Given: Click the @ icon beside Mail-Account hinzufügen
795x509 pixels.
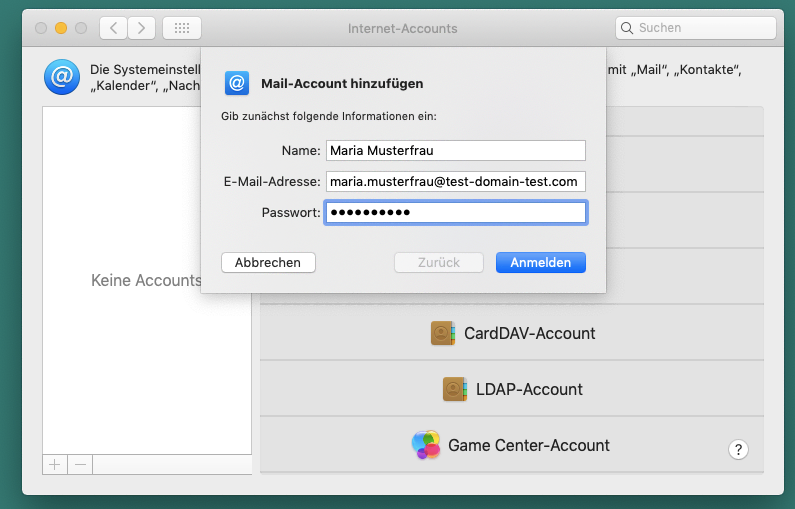Looking at the screenshot, I should pyautogui.click(x=237, y=83).
